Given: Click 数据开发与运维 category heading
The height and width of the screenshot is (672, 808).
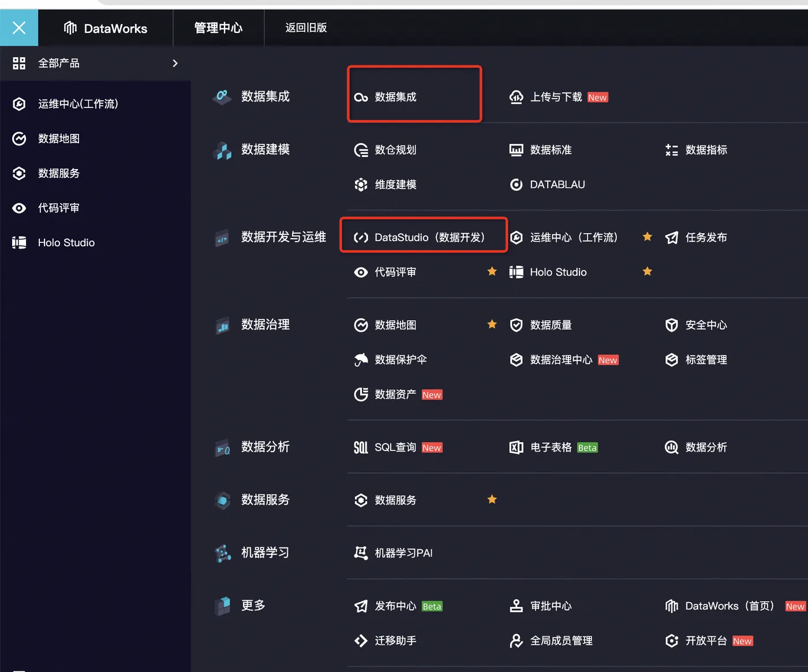Looking at the screenshot, I should click(283, 237).
